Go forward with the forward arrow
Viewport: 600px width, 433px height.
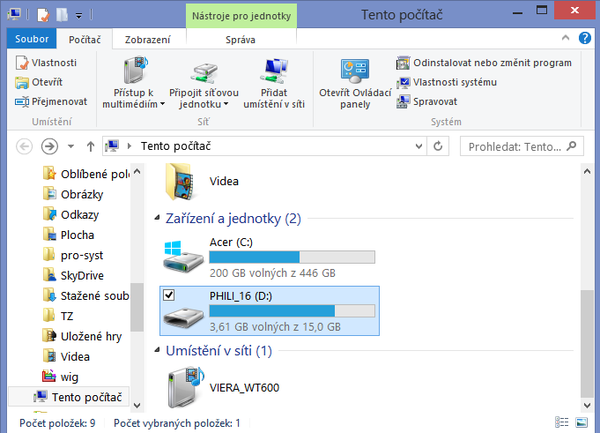[x=49, y=146]
